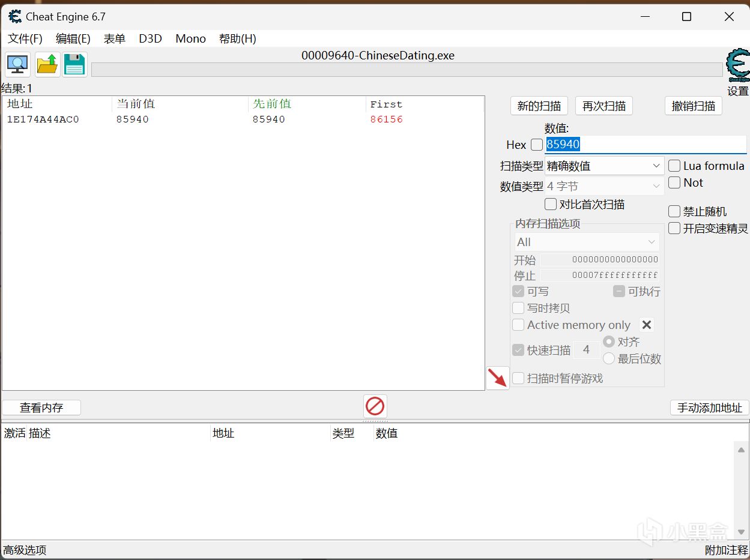Click the Cheat Engine title bar app icon
This screenshot has width=750, height=560.
pos(15,16)
